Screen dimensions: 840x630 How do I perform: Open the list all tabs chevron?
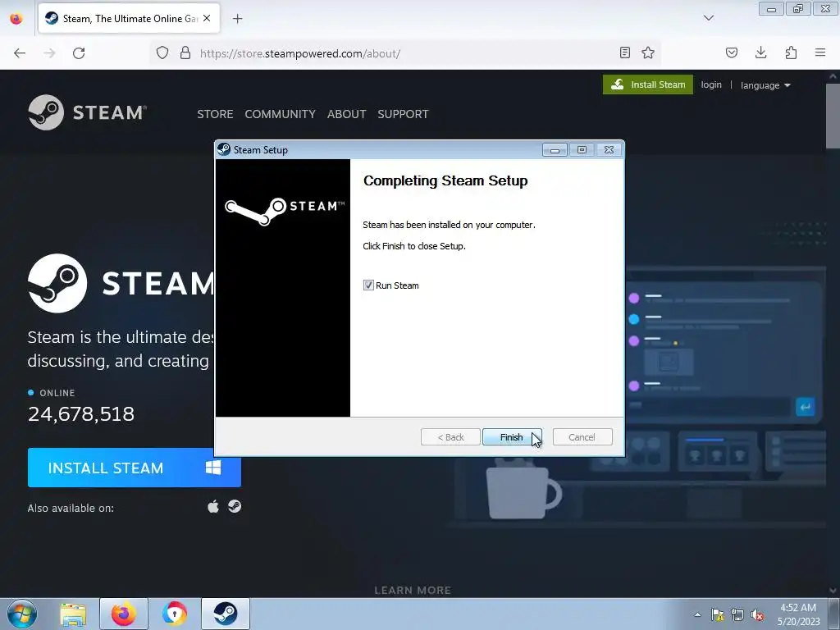coord(709,18)
